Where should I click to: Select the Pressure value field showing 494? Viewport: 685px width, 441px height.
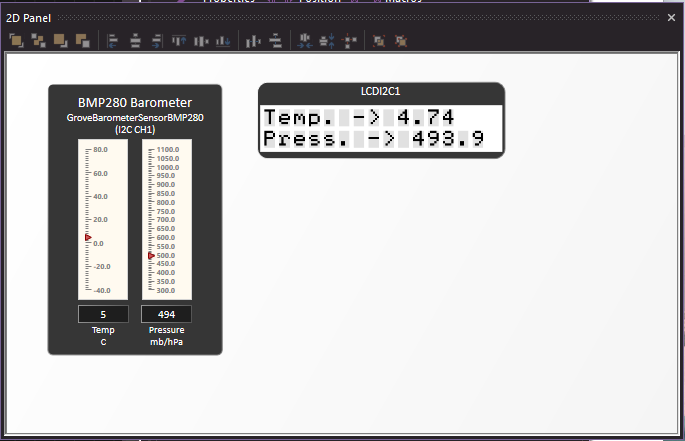167,314
